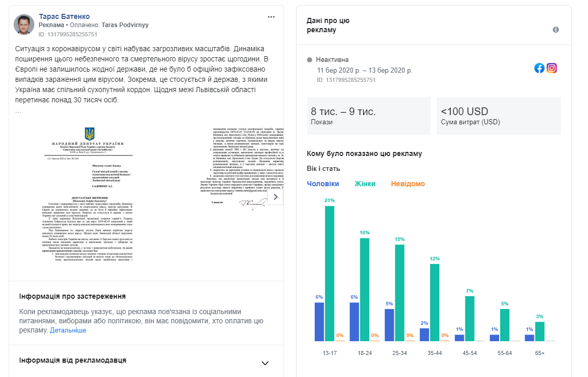
Task: Click the green 21% bar for 13-17
Action: [x=330, y=273]
